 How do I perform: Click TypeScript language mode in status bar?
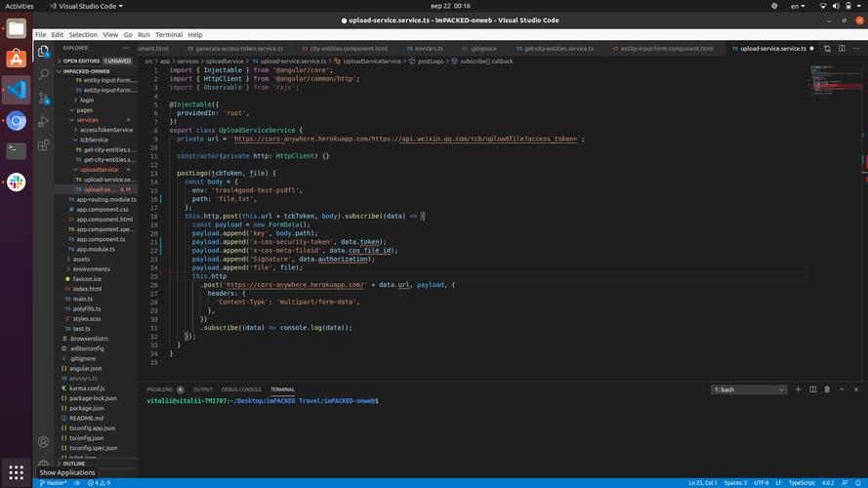point(801,483)
